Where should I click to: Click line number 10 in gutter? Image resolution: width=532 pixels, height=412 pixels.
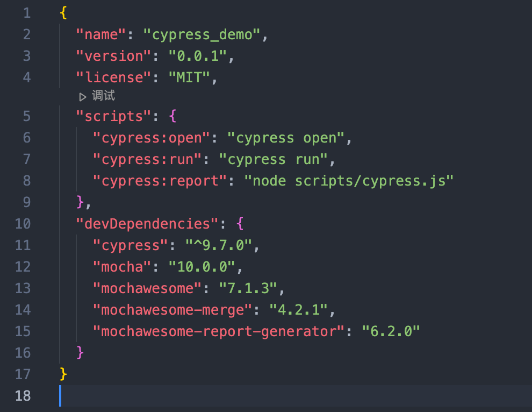pyautogui.click(x=23, y=224)
